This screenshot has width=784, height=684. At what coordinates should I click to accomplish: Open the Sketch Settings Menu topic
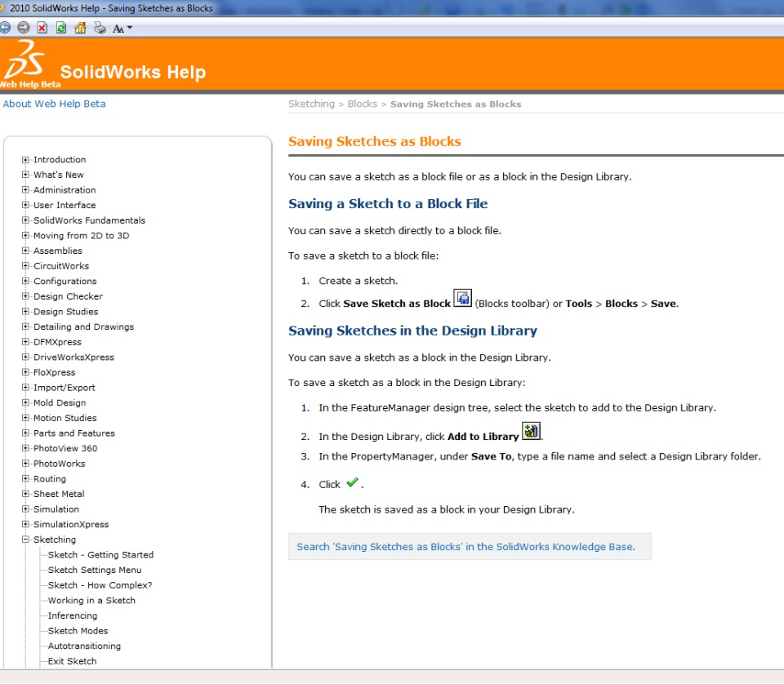pyautogui.click(x=95, y=570)
